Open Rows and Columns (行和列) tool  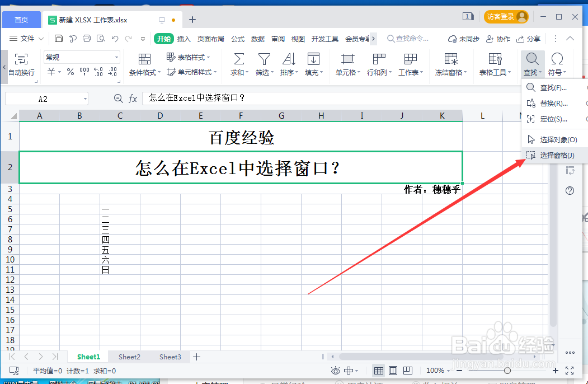(x=379, y=64)
